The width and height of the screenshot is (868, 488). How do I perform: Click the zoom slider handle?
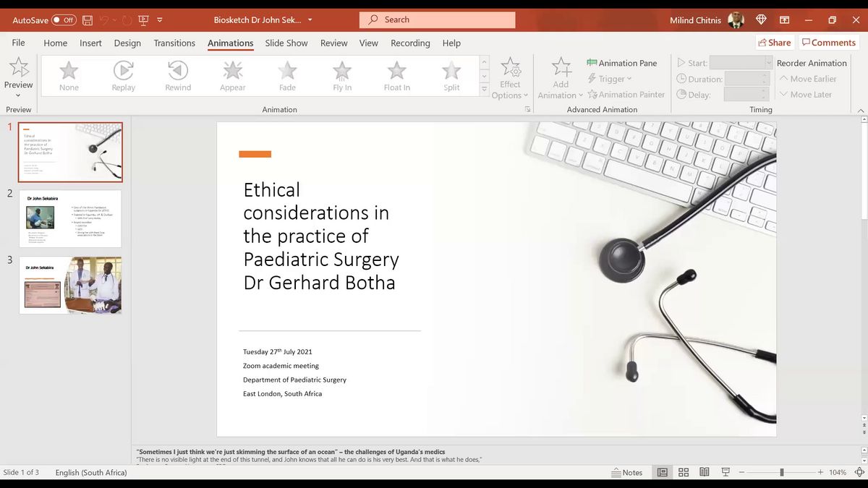(781, 472)
